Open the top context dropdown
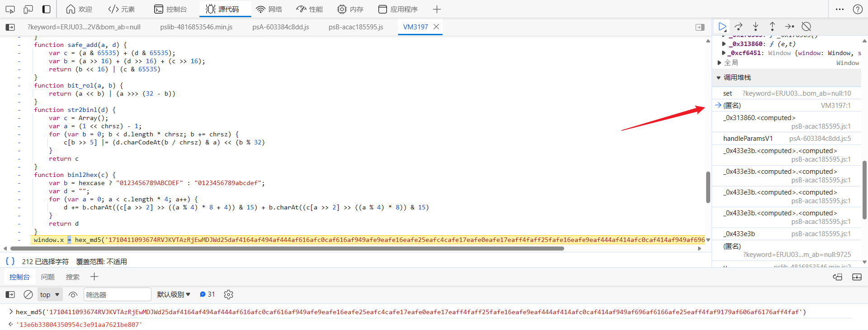Image resolution: width=868 pixels, height=330 pixels. point(50,294)
